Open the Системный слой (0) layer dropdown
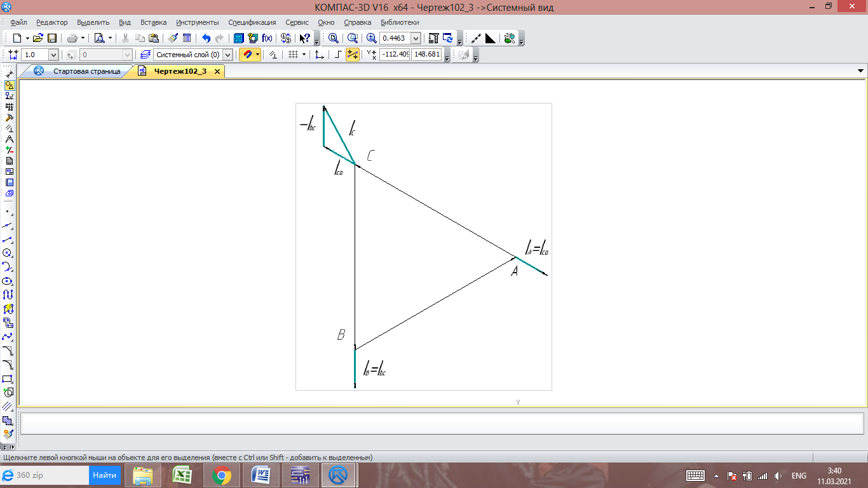This screenshot has height=488, width=868. pyautogui.click(x=227, y=55)
